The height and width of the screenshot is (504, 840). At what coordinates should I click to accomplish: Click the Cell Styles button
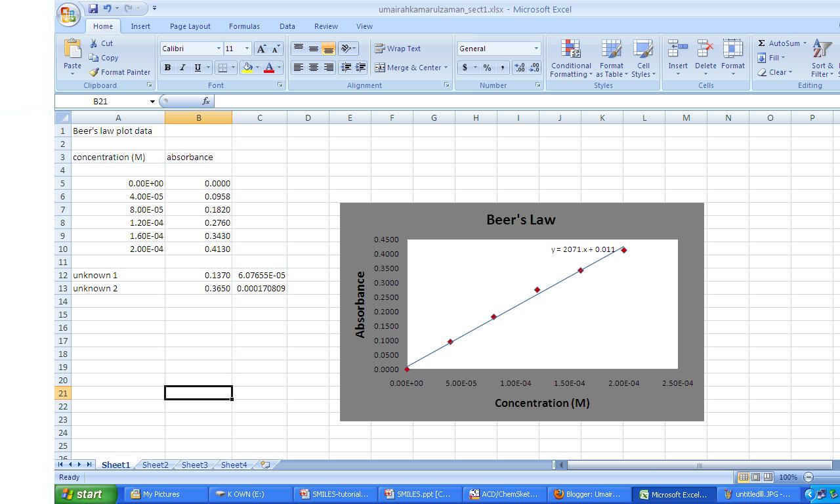pyautogui.click(x=643, y=58)
